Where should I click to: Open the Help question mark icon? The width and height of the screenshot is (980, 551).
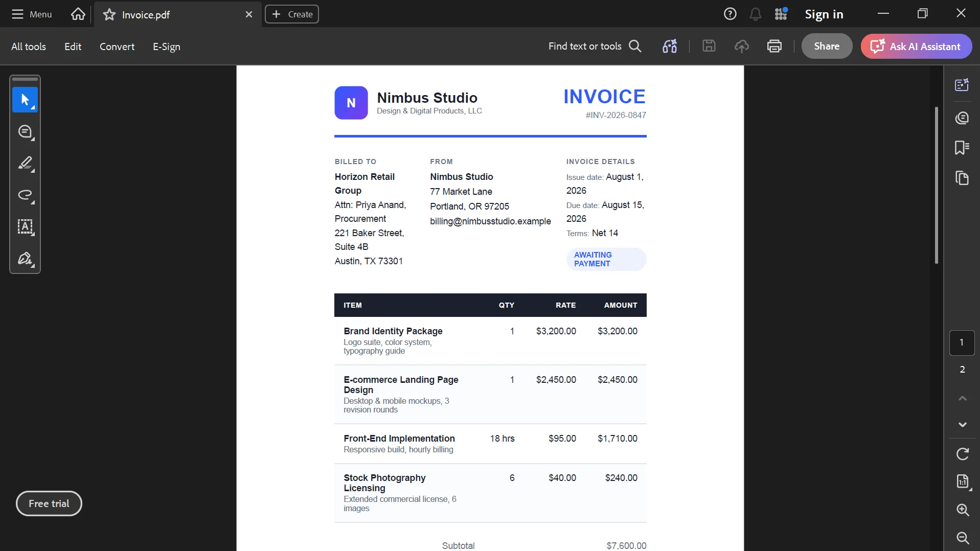(730, 14)
